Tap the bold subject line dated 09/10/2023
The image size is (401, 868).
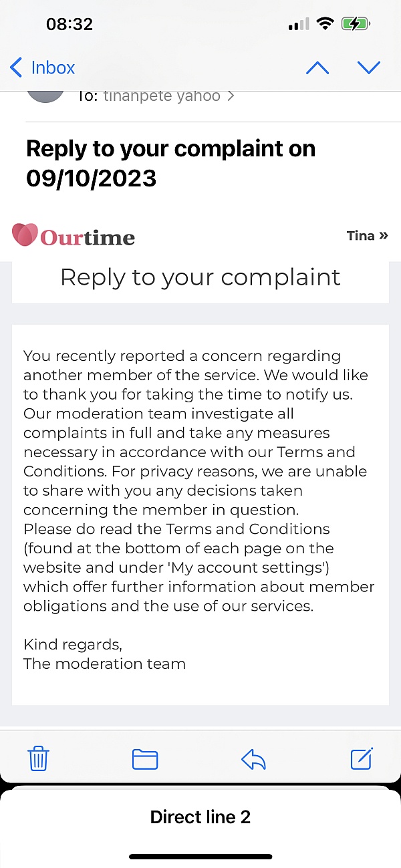coord(170,163)
